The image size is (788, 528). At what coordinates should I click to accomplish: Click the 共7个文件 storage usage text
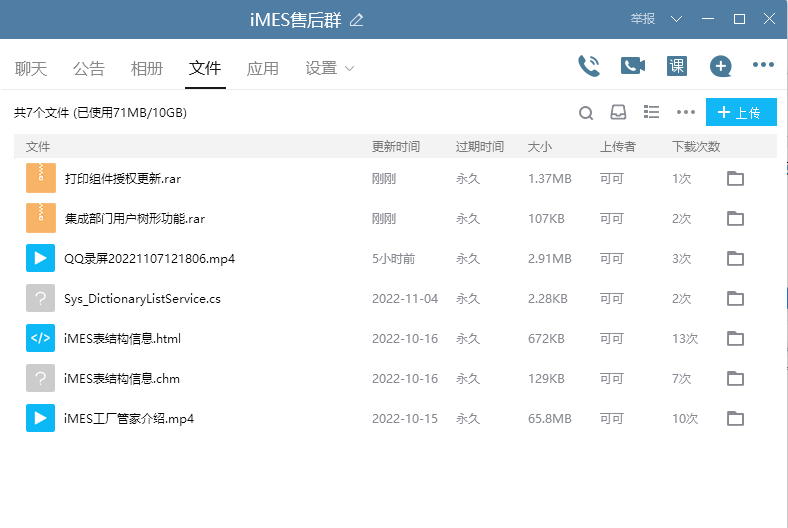101,113
